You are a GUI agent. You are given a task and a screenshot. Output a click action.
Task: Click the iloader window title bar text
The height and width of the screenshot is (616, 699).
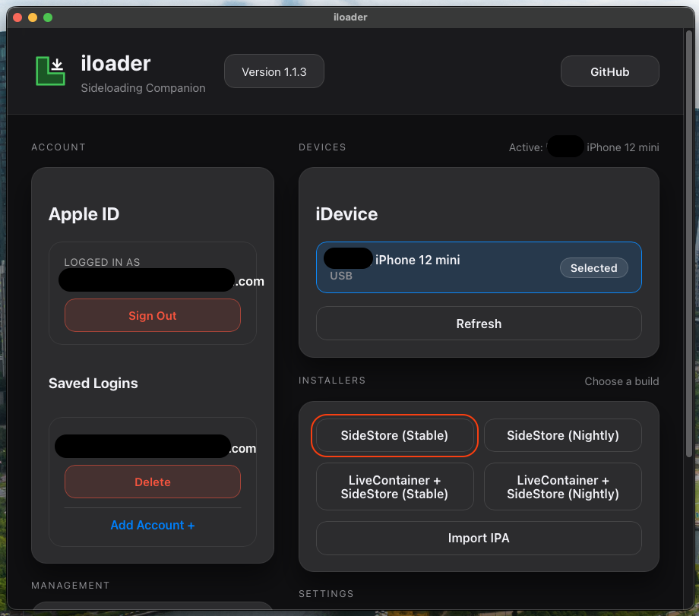coord(350,17)
